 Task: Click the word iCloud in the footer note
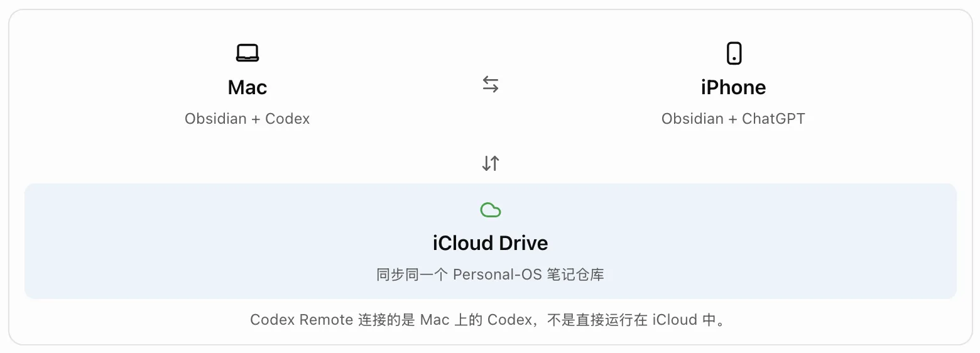675,320
